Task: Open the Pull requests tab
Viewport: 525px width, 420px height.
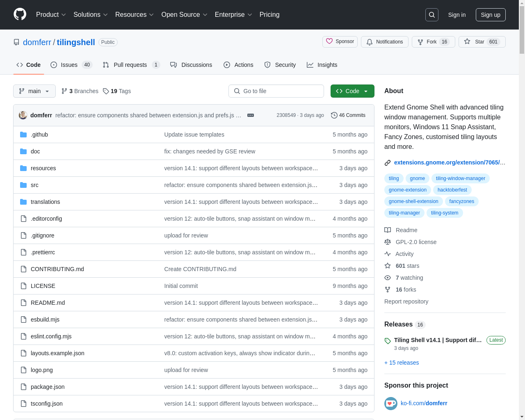Action: click(x=131, y=65)
